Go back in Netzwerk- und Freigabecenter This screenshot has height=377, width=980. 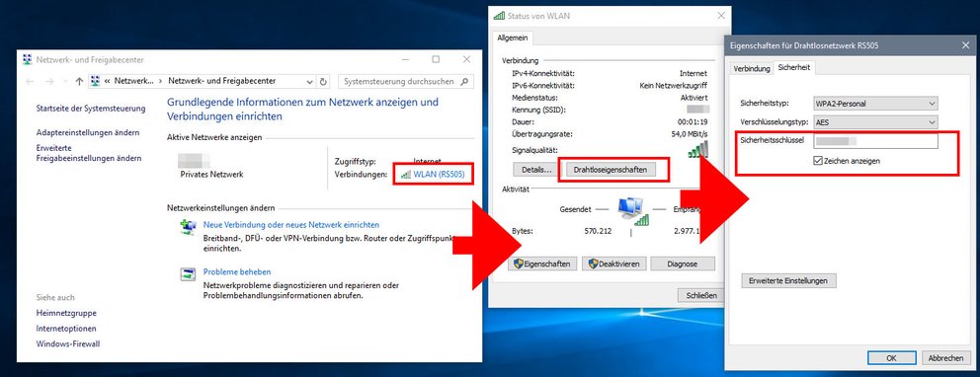coord(30,82)
